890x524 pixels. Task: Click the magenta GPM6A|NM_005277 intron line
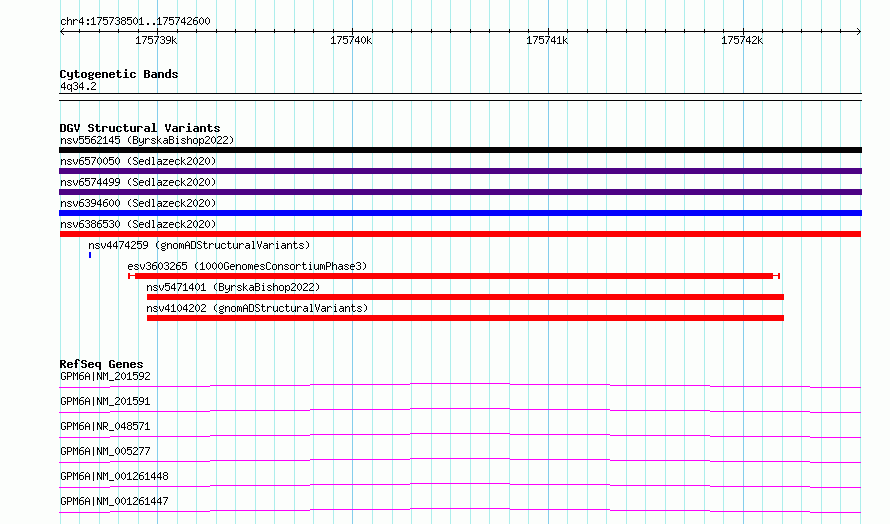[x=460, y=459]
